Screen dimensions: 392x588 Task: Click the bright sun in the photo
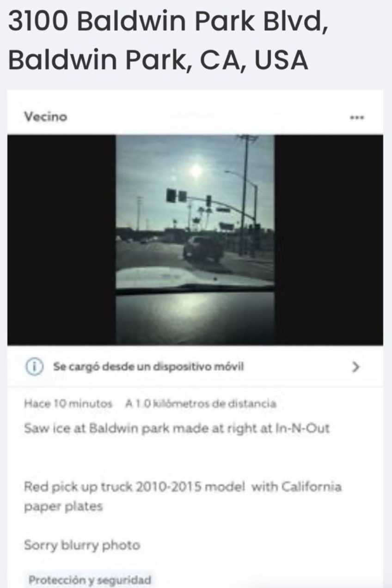pyautogui.click(x=196, y=170)
